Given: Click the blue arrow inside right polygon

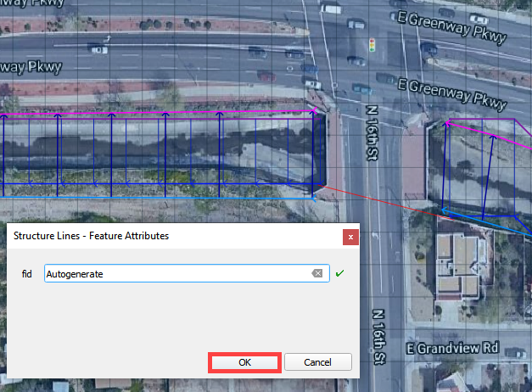Looking at the screenshot, I should click(x=490, y=170).
